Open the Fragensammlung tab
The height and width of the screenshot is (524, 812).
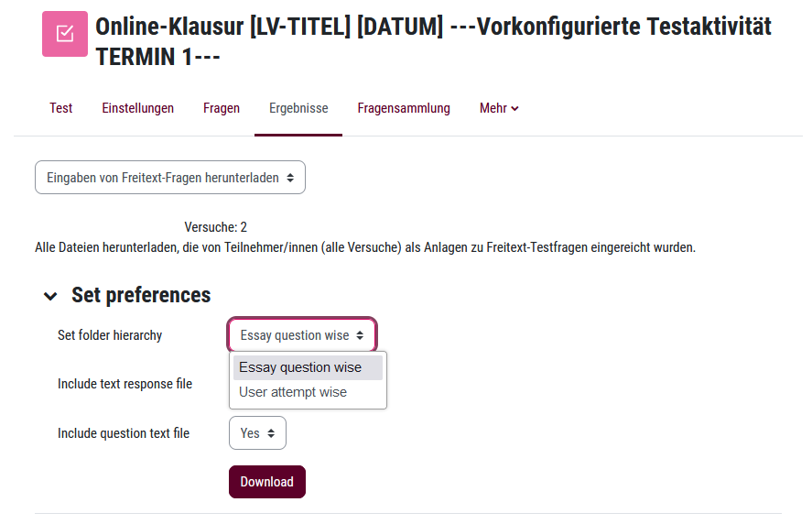coord(404,108)
